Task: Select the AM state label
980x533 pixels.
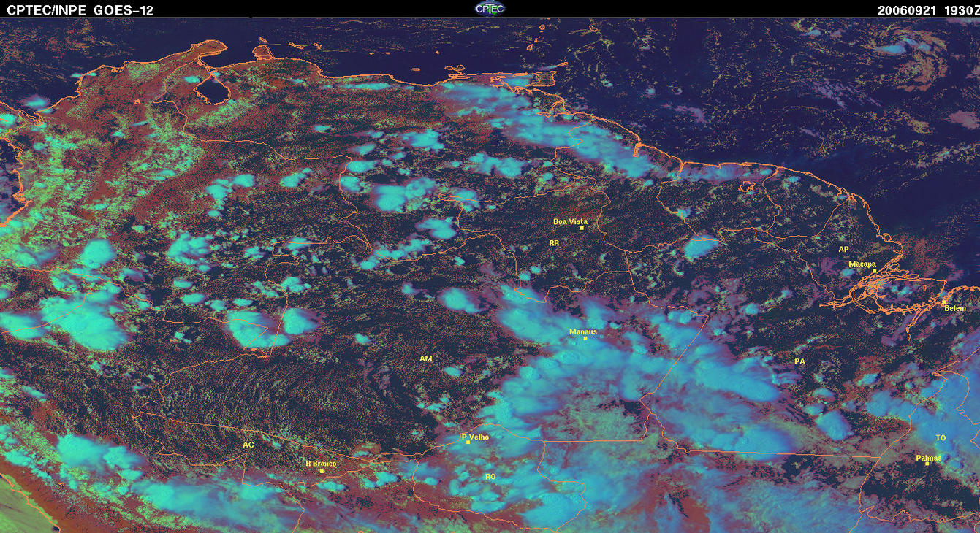Action: click(x=426, y=358)
